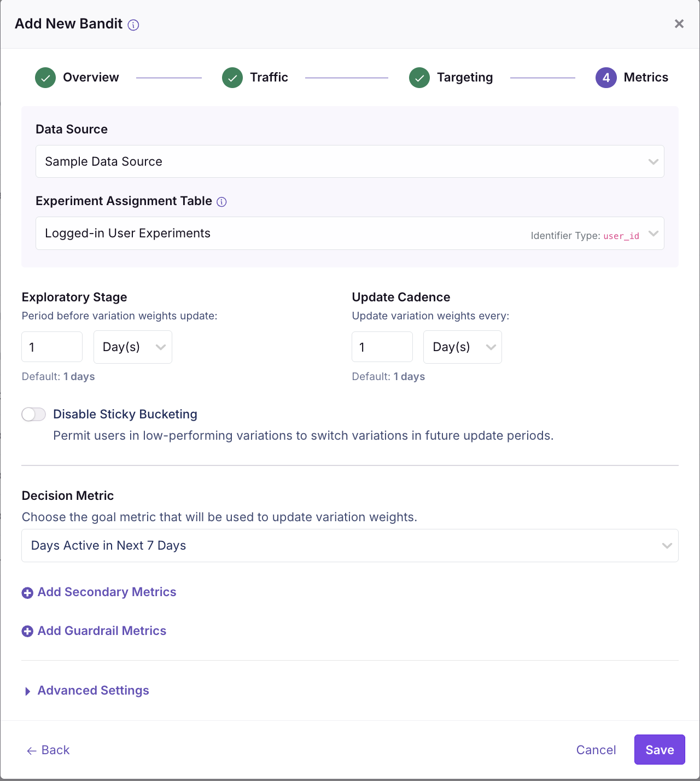The width and height of the screenshot is (700, 781).
Task: Click the plus icon before Add Guardrail Metrics
Action: pos(27,631)
